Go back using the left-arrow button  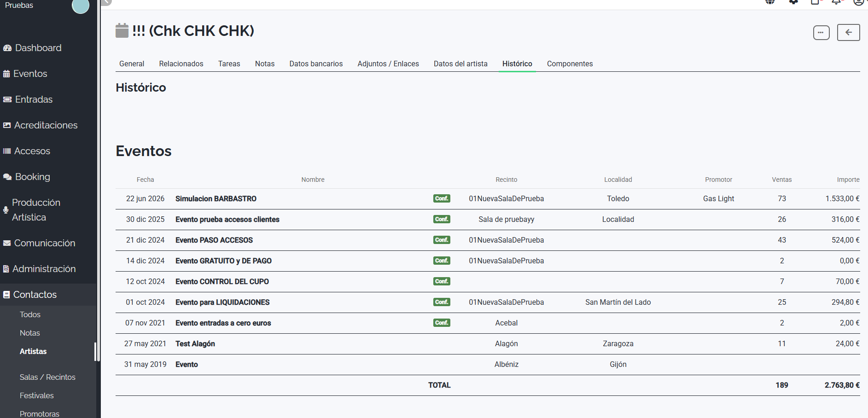[x=848, y=33]
